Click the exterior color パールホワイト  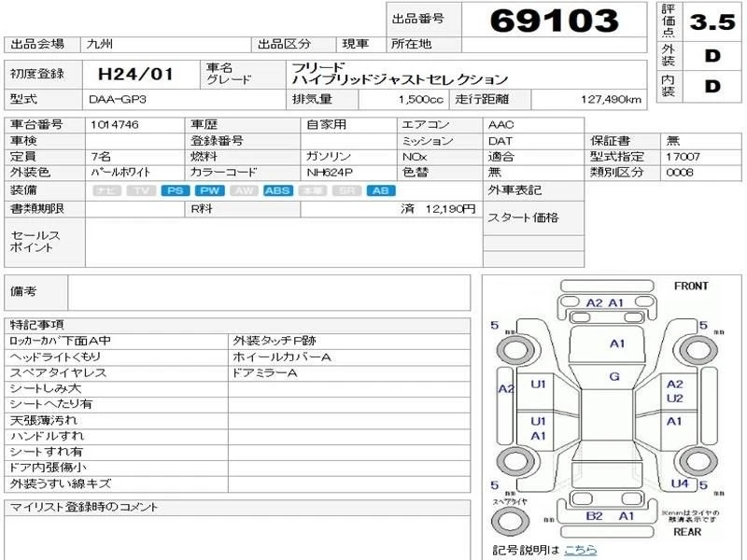coord(120,173)
